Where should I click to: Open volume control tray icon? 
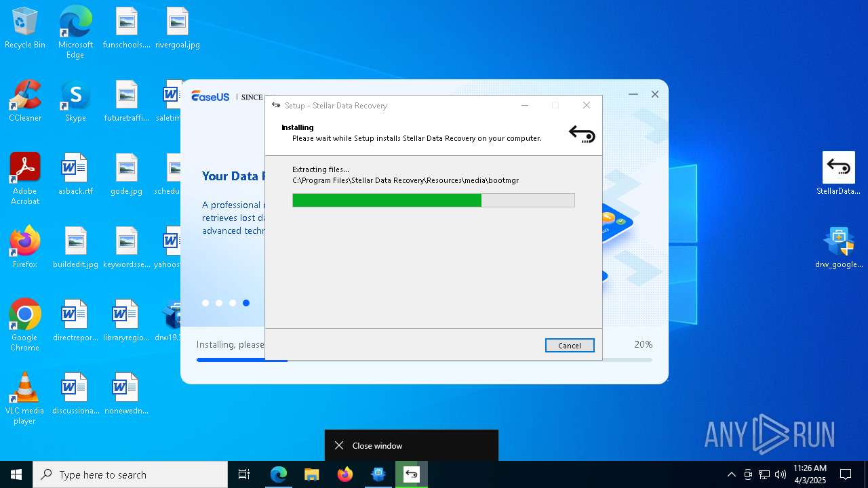coord(781,474)
